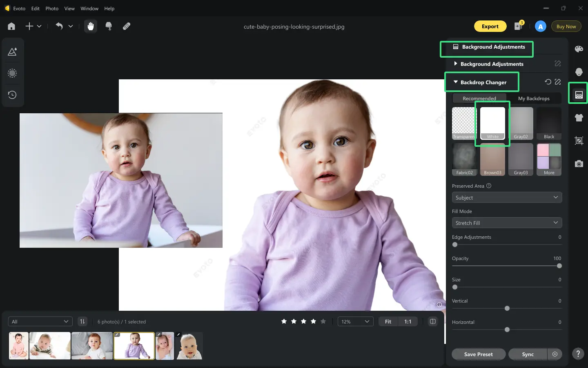
Task: Click the Save Preset button
Action: point(478,354)
